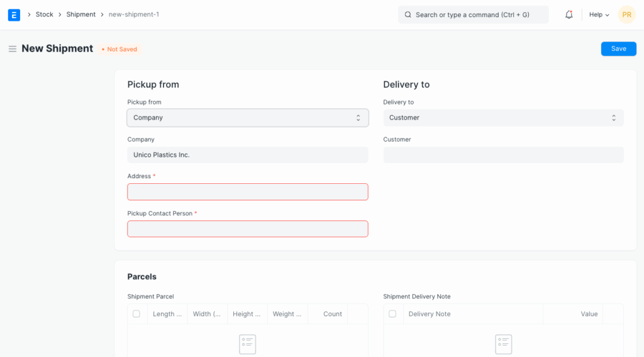Open the PR user avatar menu
Image resolution: width=644 pixels, height=357 pixels.
coord(626,14)
